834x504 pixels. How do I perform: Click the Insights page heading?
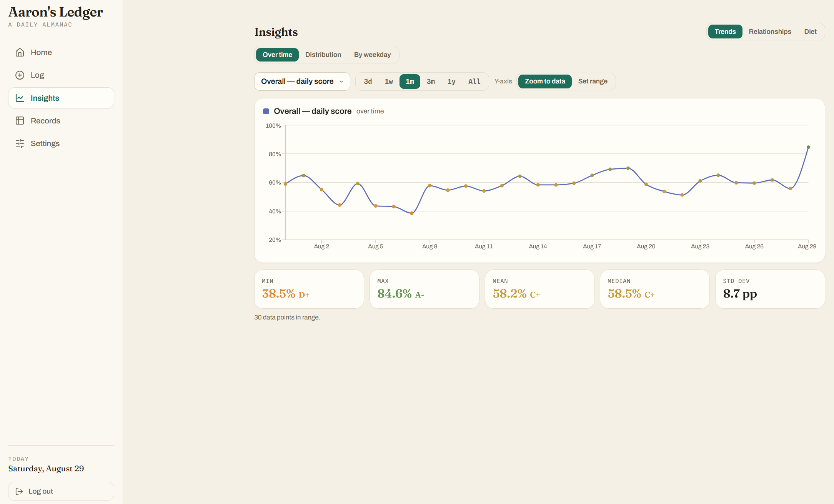(276, 32)
